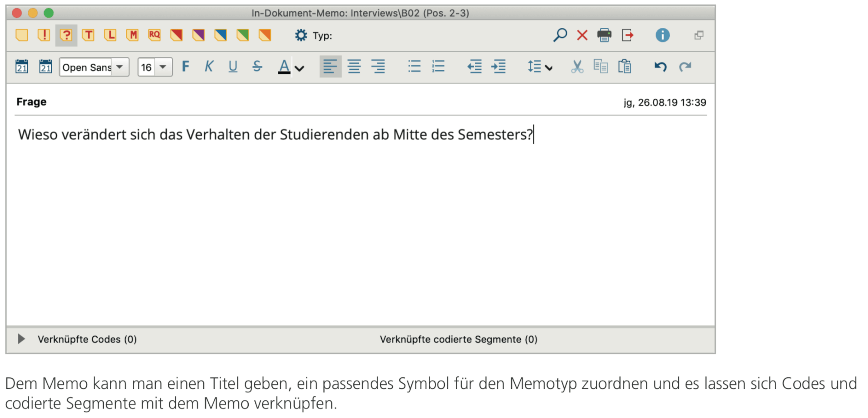Open the blue info icon
868x418 pixels.
pos(662,35)
